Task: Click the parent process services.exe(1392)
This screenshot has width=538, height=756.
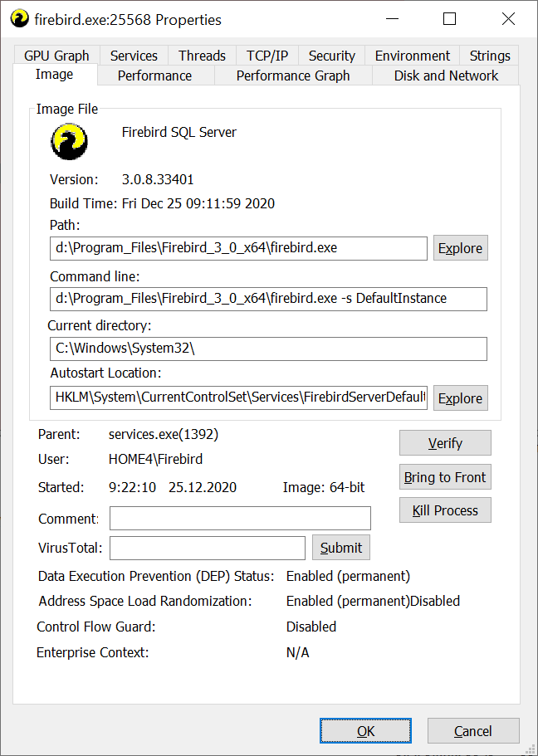Action: coord(163,434)
